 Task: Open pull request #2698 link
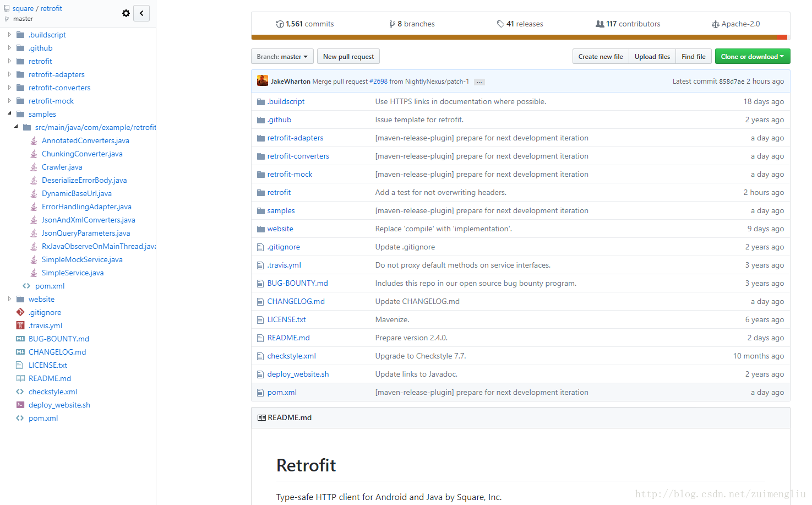[x=378, y=82]
